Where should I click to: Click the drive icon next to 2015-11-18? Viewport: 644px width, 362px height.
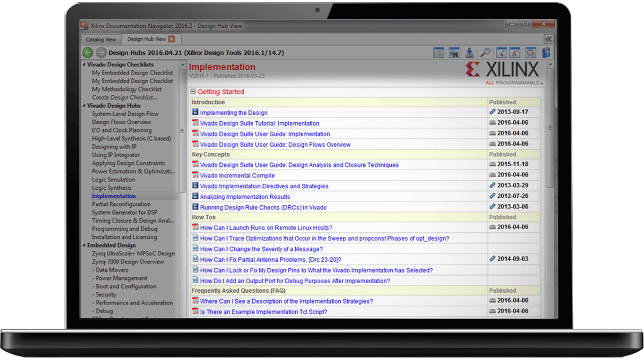493,164
